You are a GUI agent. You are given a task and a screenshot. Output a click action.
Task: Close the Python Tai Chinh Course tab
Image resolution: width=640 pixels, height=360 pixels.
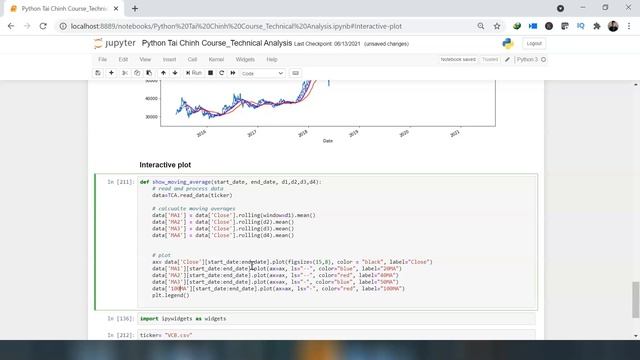click(x=116, y=9)
